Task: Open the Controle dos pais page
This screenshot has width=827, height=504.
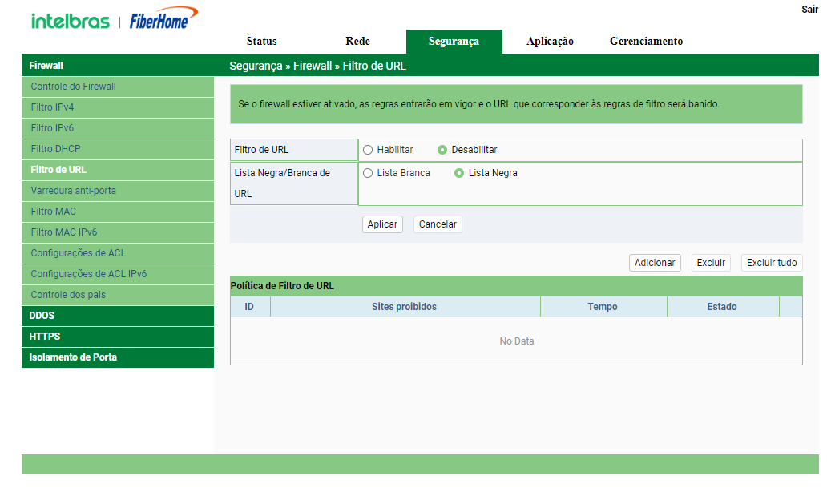Action: coord(118,295)
